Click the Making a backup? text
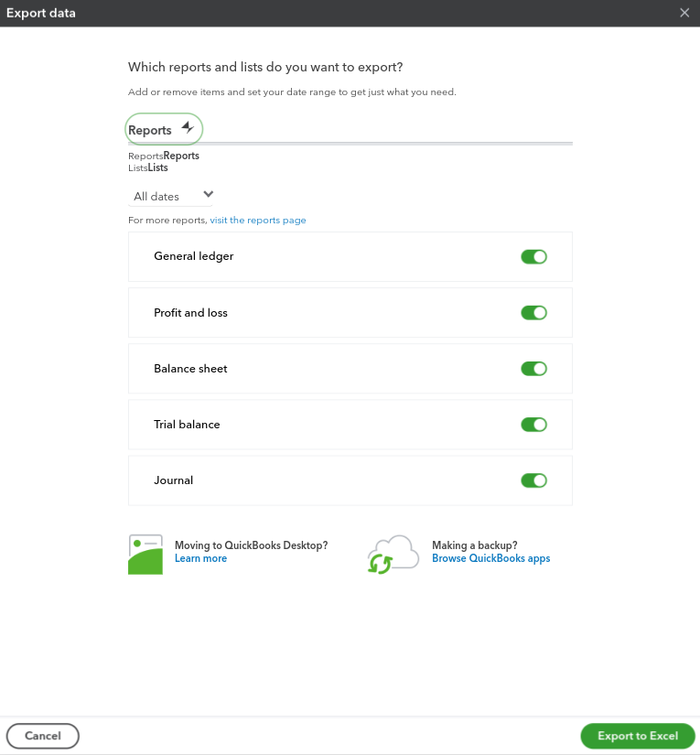This screenshot has width=700, height=755. (x=475, y=545)
